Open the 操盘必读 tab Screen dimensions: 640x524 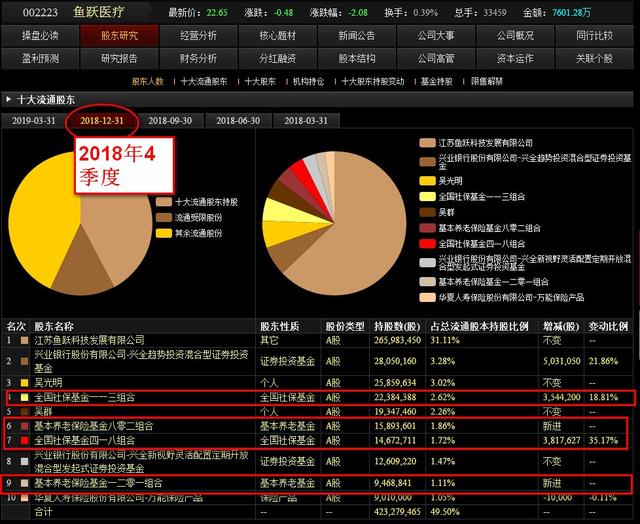(40, 36)
